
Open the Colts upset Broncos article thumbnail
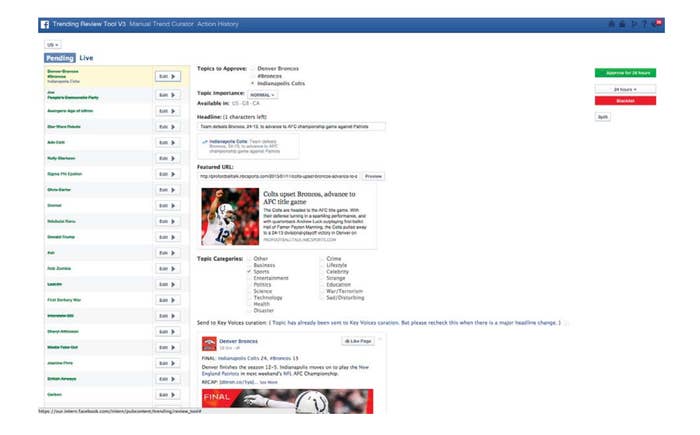click(230, 217)
